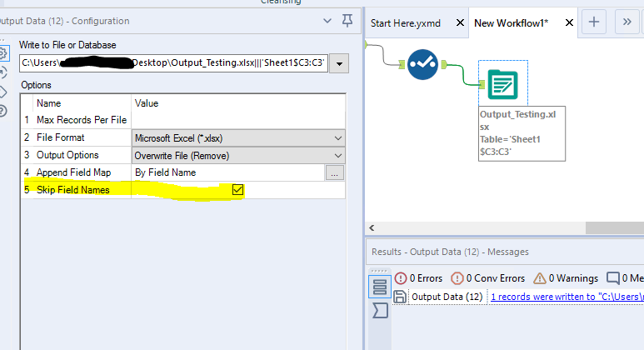Click the Data Cleansing output anchor
Screen dimensions: 644x350
(444, 64)
